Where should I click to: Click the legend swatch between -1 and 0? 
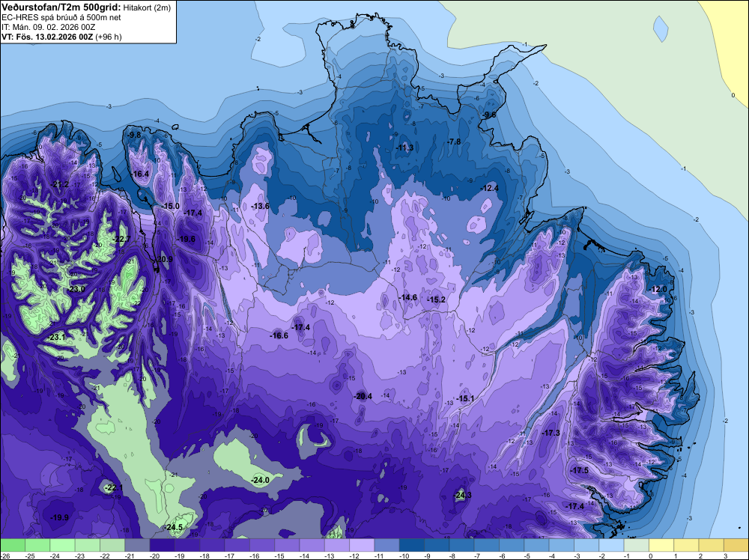coord(636,545)
